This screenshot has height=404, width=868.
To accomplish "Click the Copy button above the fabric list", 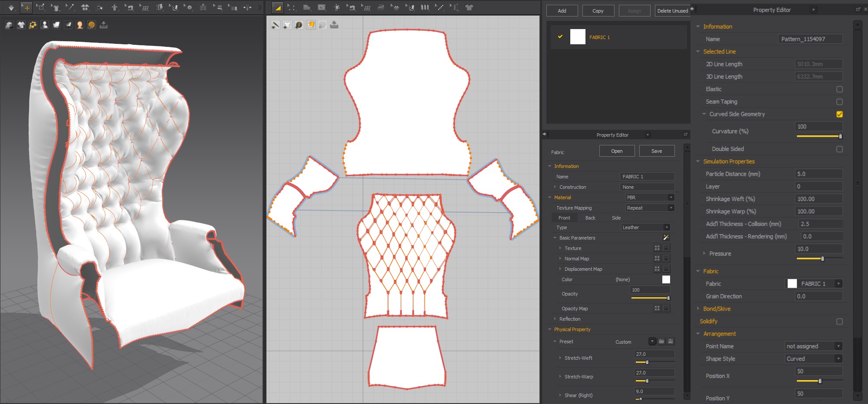I will click(598, 10).
